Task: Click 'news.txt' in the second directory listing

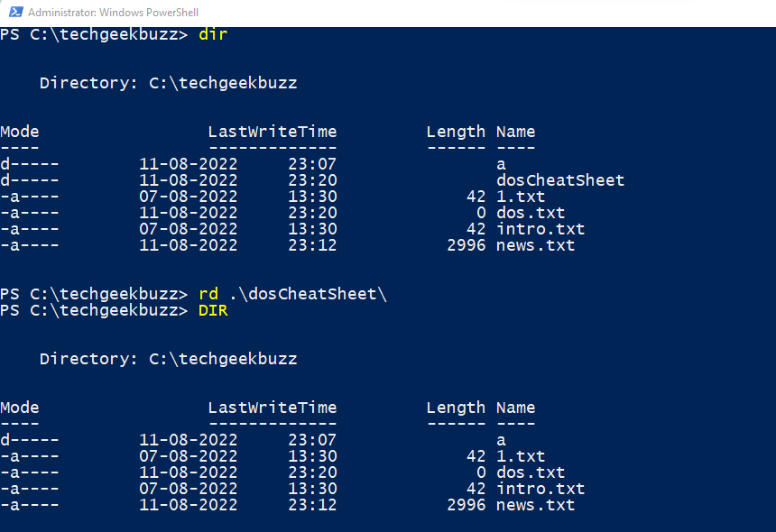Action: 535,505
